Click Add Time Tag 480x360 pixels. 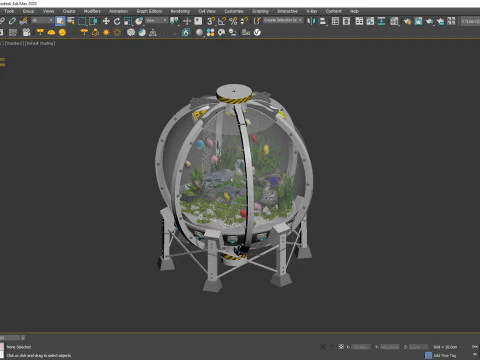coord(444,355)
